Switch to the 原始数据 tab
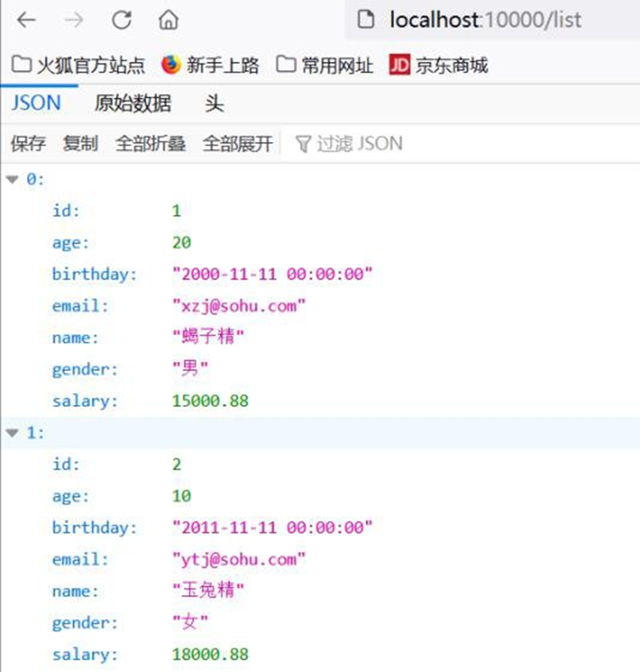Image resolution: width=640 pixels, height=672 pixels. 133,104
